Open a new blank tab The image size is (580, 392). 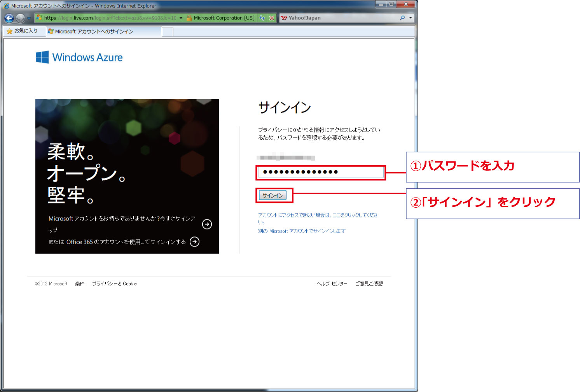[x=168, y=32]
